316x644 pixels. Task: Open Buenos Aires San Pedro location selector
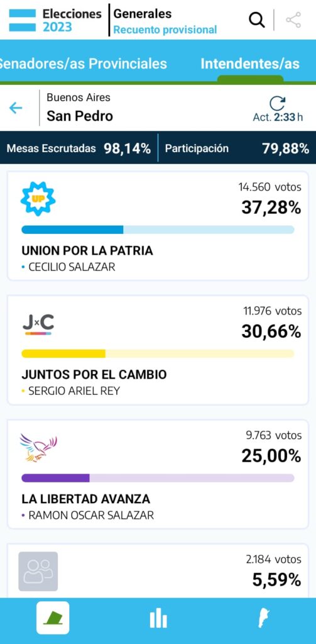pyautogui.click(x=80, y=108)
